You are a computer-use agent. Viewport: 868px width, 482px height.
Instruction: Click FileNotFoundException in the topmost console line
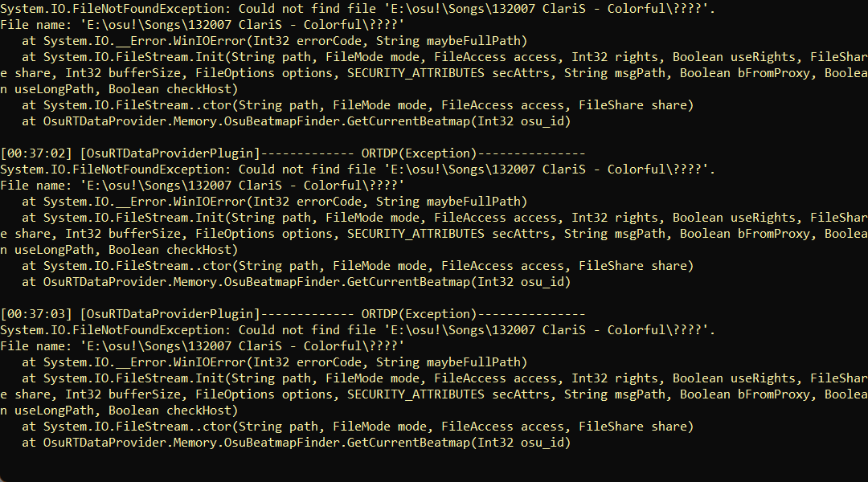coord(149,9)
